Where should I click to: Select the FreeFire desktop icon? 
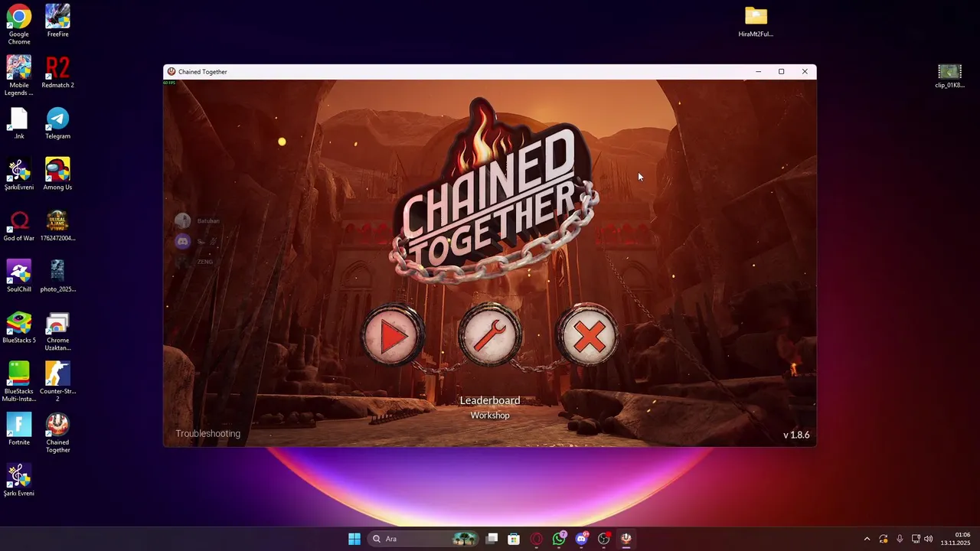click(57, 21)
